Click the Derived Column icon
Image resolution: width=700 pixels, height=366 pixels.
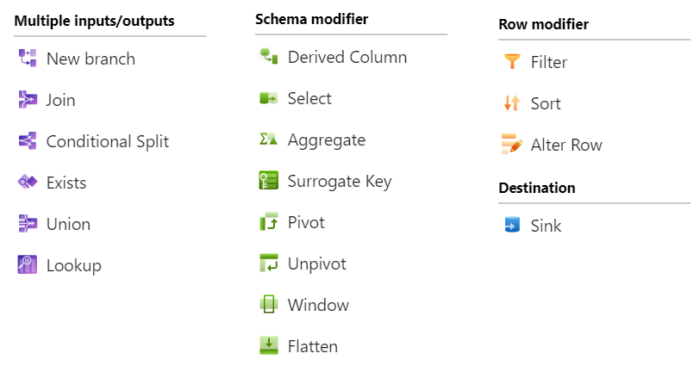point(269,57)
